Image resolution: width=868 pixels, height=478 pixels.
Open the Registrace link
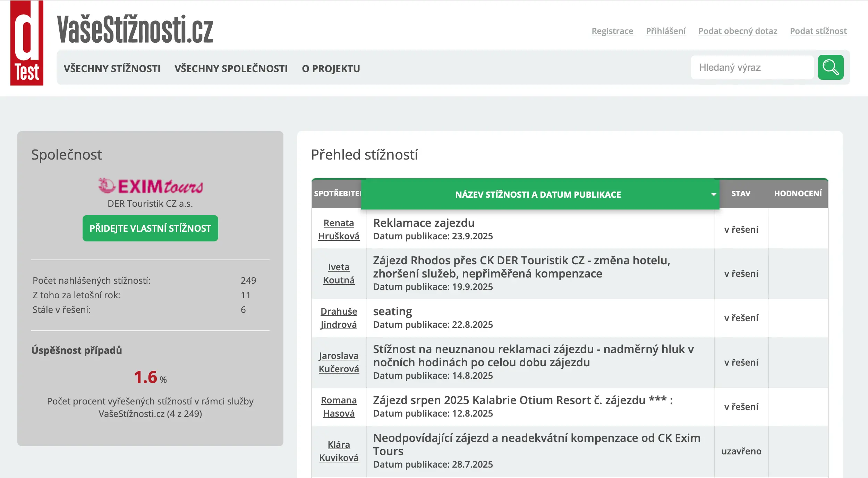[612, 31]
